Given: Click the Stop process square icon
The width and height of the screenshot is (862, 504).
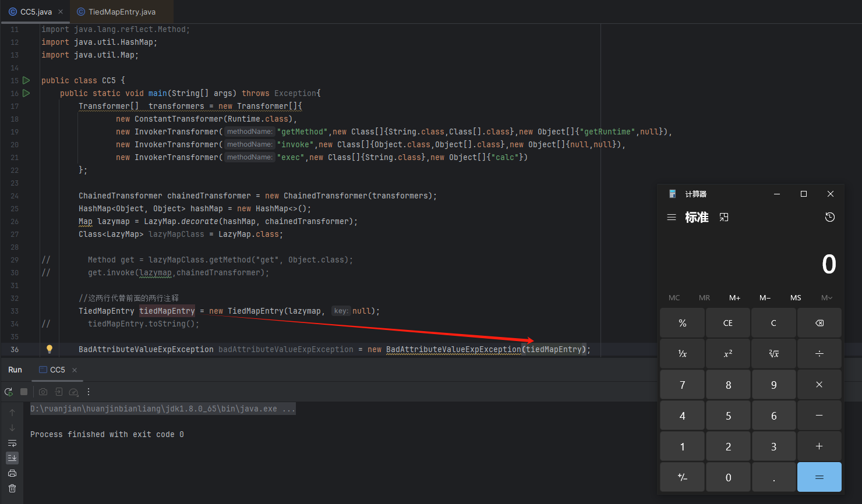Looking at the screenshot, I should pyautogui.click(x=24, y=392).
